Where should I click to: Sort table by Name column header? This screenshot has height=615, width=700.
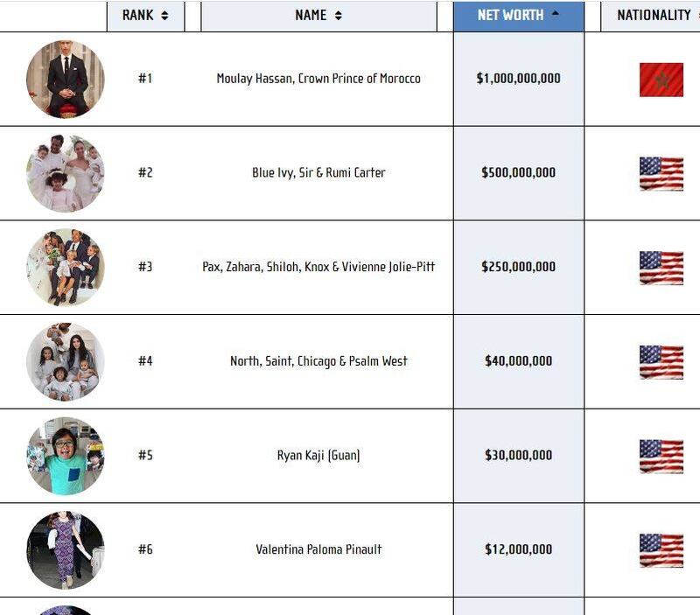click(318, 16)
